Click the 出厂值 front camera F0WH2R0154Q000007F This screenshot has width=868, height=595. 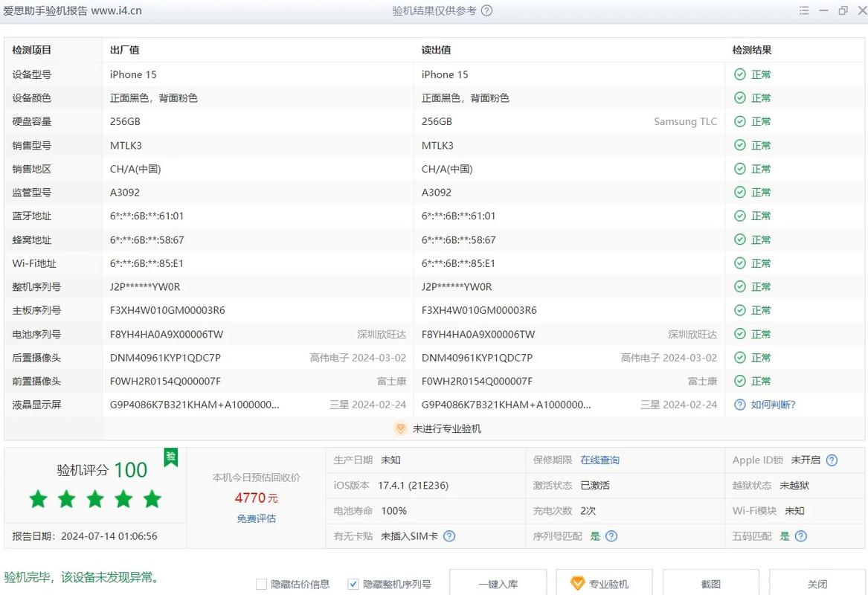tap(165, 381)
